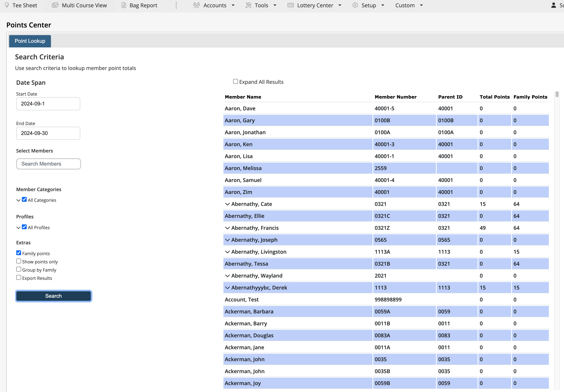This screenshot has height=392, width=564.
Task: Open the Custom dropdown arrow
Action: coord(421,5)
